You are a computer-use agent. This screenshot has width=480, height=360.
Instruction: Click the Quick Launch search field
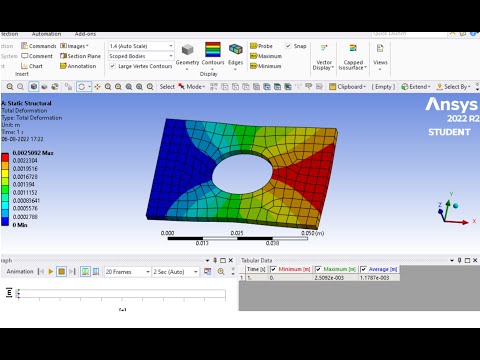(409, 34)
